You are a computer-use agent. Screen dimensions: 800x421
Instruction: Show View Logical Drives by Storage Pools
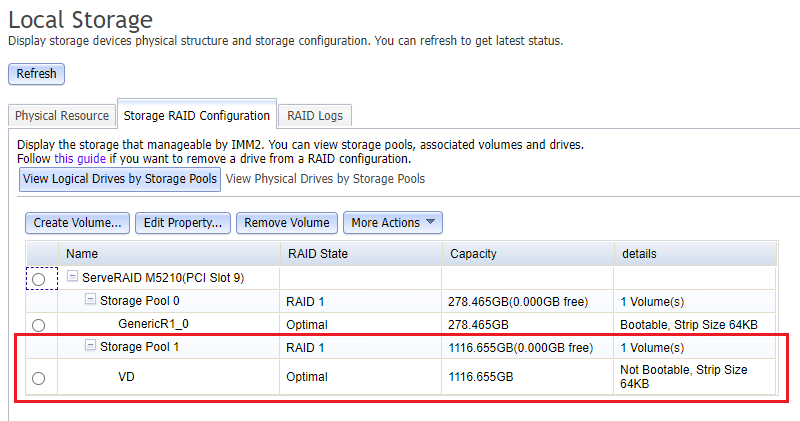[119, 179]
